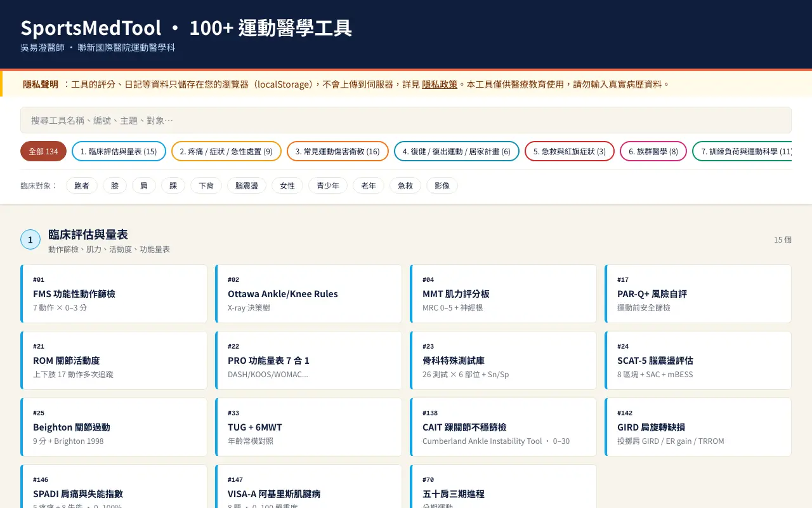Toggle the 下背 clinical target chip

click(x=206, y=185)
